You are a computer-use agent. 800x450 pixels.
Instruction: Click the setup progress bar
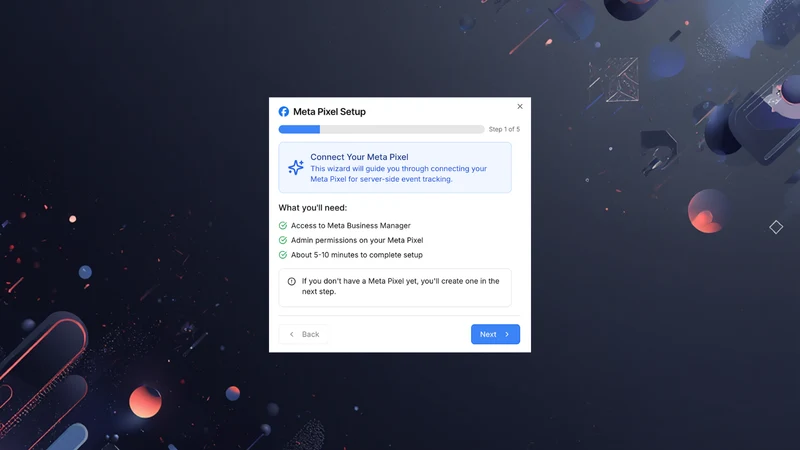(x=381, y=130)
